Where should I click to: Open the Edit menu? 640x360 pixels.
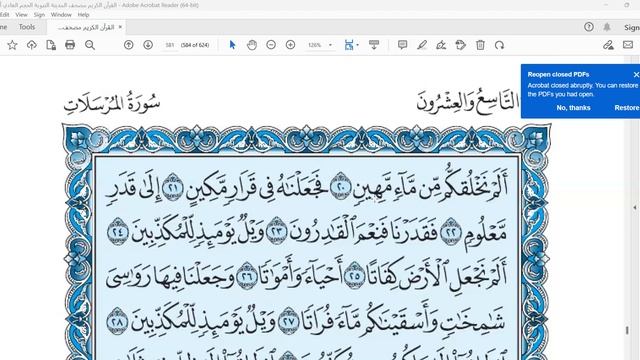[4, 14]
